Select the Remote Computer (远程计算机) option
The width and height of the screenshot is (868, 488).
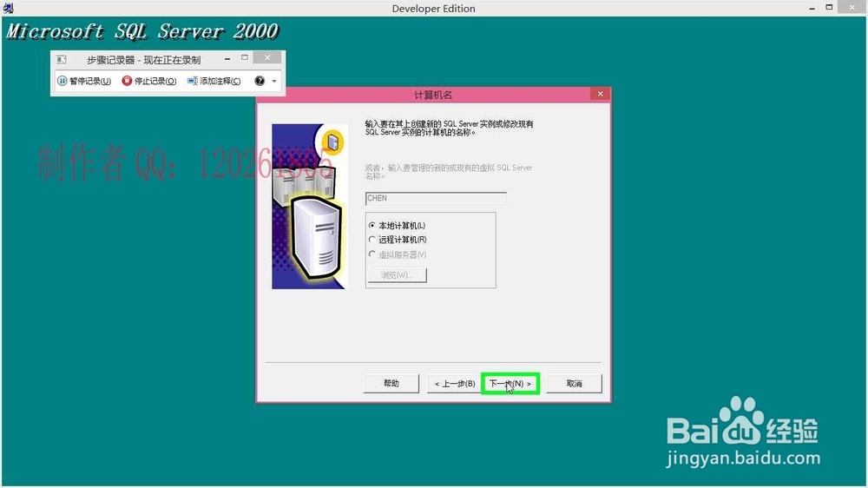(x=398, y=240)
